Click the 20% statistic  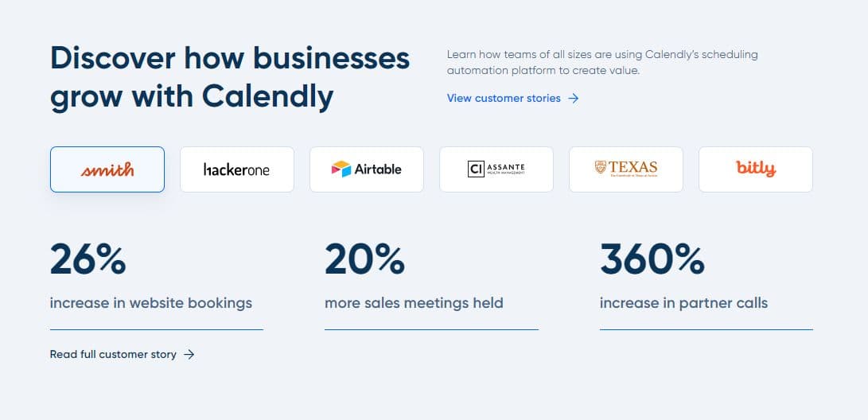pyautogui.click(x=364, y=259)
